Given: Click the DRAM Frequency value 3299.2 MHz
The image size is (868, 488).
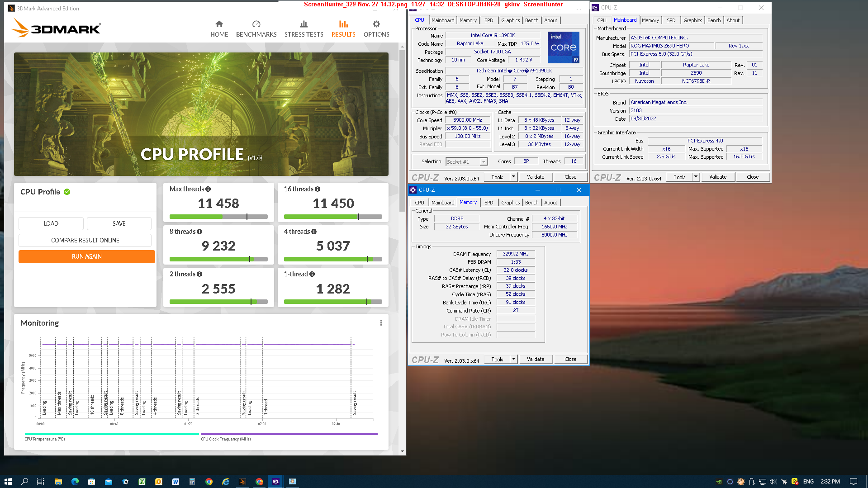Looking at the screenshot, I should click(x=515, y=254).
